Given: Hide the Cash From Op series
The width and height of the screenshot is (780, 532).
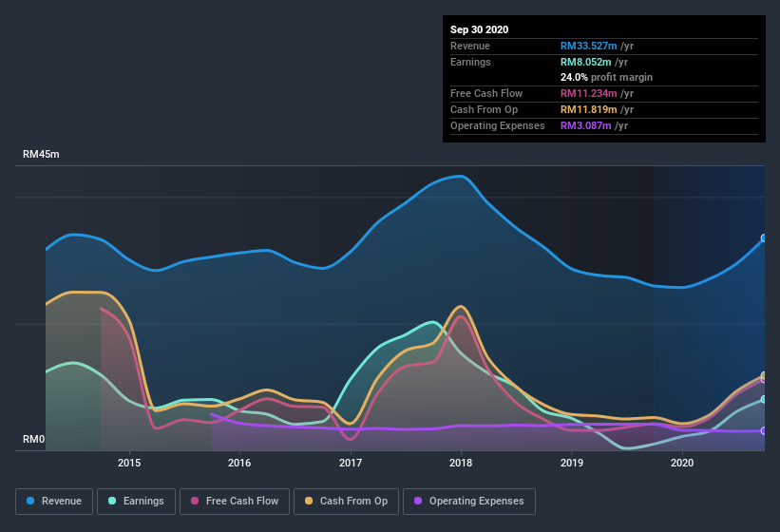Looking at the screenshot, I should tap(346, 502).
